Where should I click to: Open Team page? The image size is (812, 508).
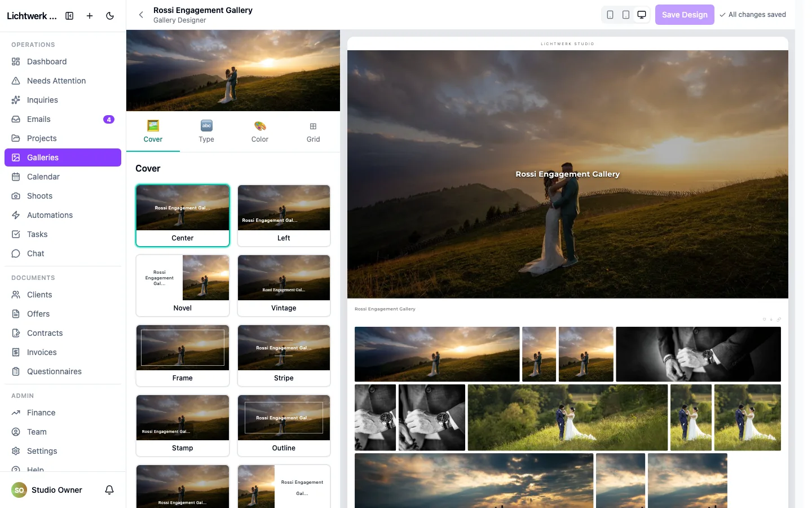(x=63, y=432)
